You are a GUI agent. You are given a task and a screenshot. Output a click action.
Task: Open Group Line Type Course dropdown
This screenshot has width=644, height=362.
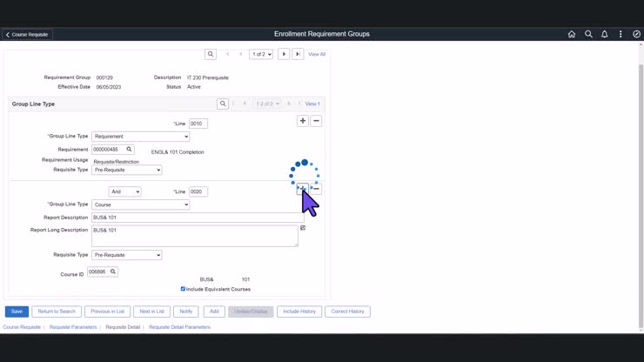(140, 204)
